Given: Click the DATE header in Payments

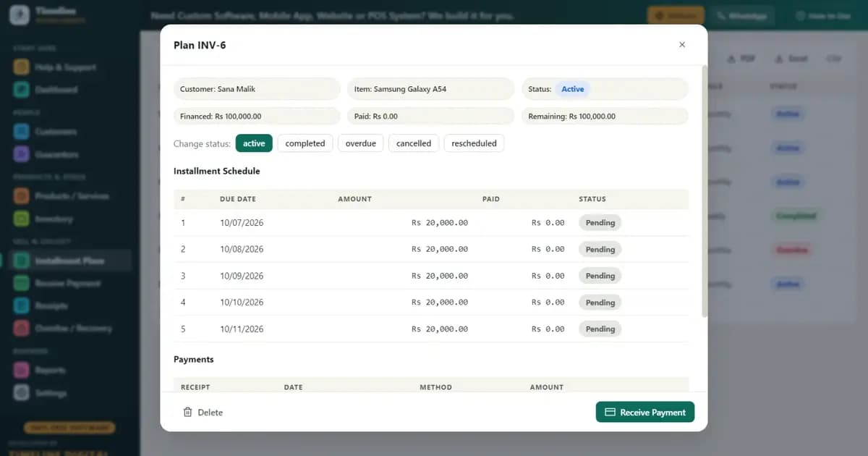Looking at the screenshot, I should point(293,387).
